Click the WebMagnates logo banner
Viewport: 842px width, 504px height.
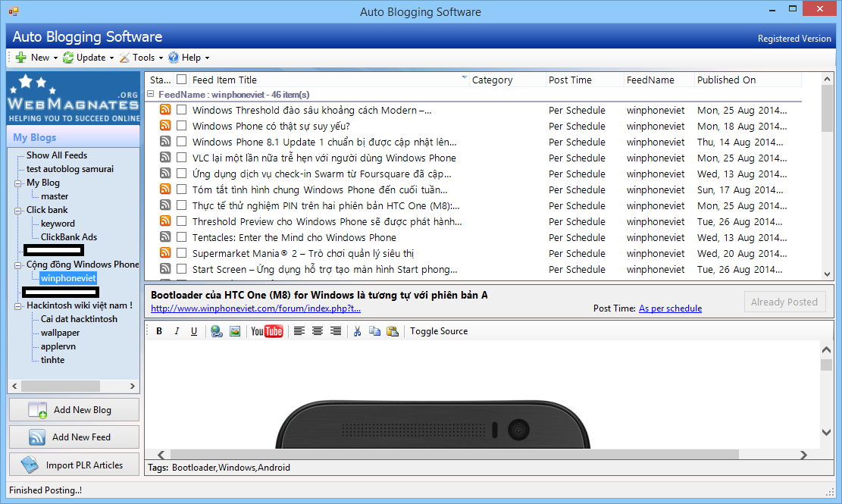tap(74, 99)
